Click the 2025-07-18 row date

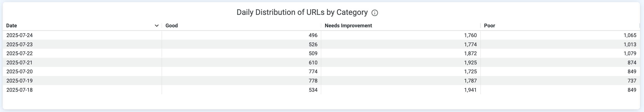[x=20, y=90]
